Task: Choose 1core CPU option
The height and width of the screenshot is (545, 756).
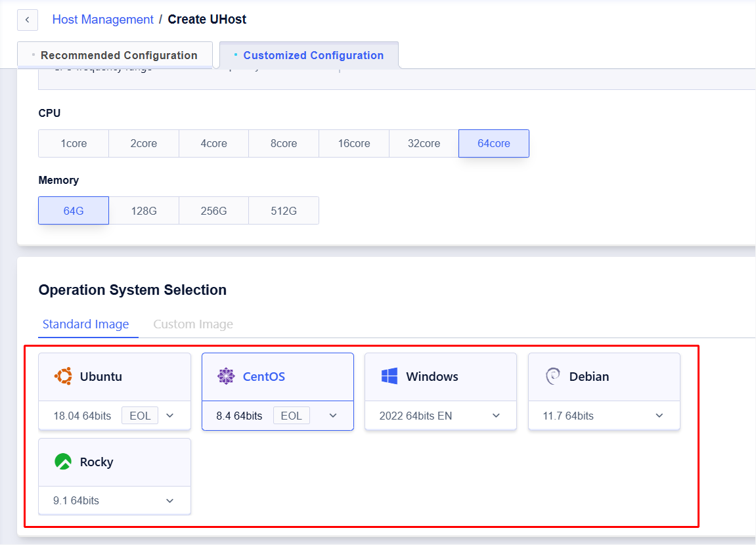Action: (x=74, y=144)
